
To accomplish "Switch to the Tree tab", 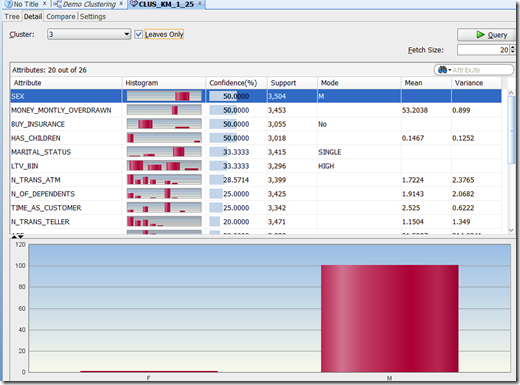I will pyautogui.click(x=12, y=16).
